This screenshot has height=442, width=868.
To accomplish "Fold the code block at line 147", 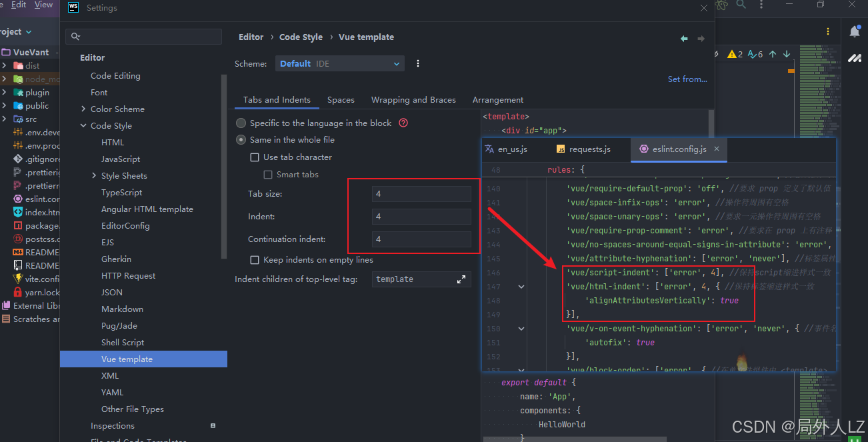I will 521,287.
